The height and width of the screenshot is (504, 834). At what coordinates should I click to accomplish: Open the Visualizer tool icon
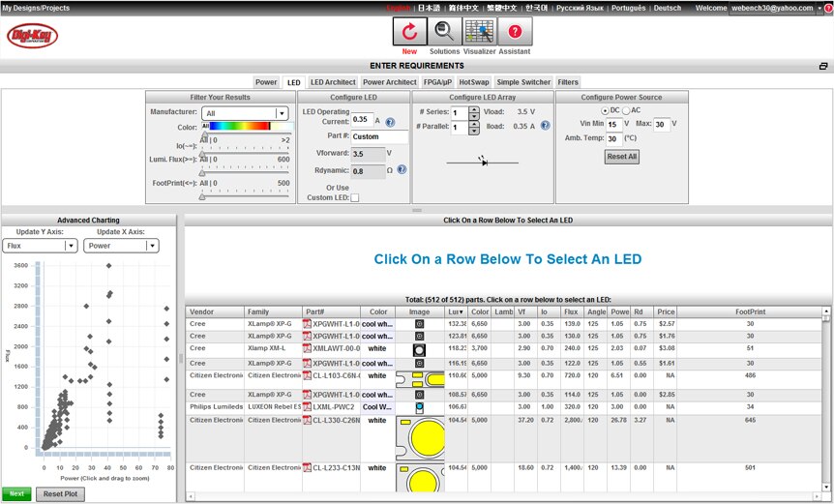480,32
